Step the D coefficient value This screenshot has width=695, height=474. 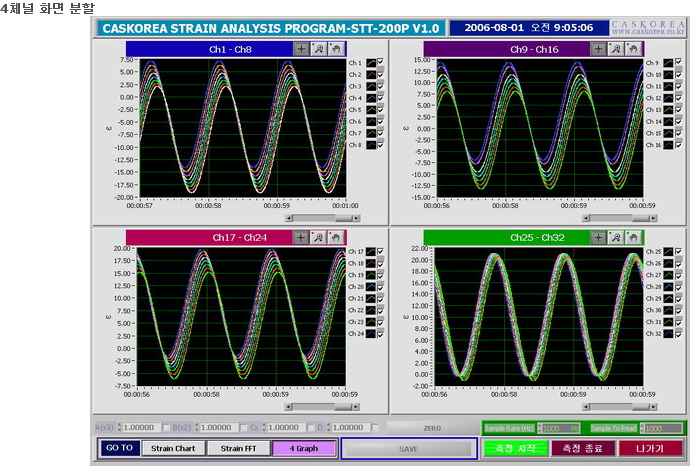point(328,427)
